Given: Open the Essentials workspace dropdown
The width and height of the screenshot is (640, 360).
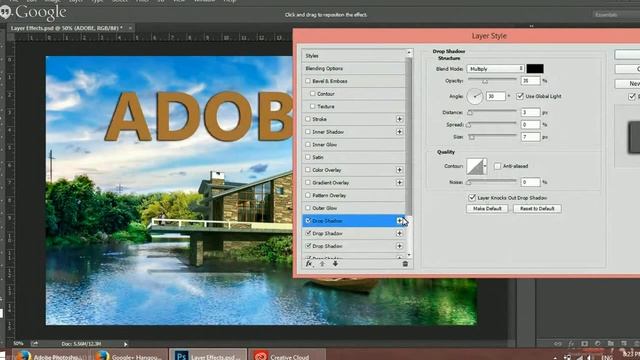Looking at the screenshot, I should [616, 15].
